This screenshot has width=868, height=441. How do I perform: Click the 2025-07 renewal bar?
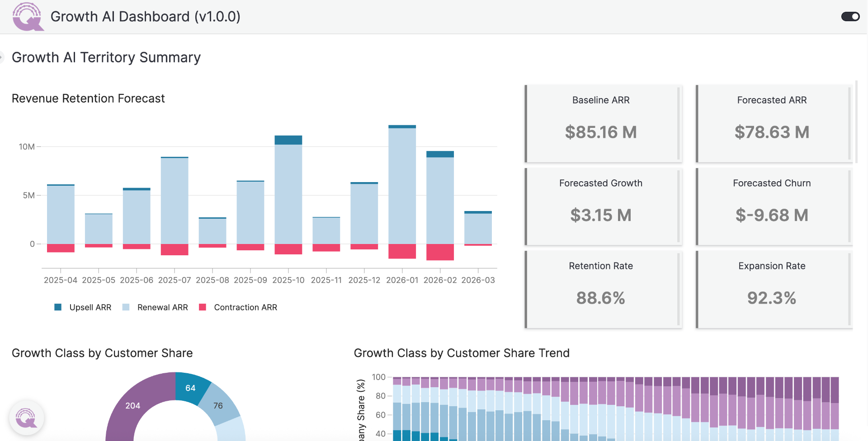tap(175, 201)
